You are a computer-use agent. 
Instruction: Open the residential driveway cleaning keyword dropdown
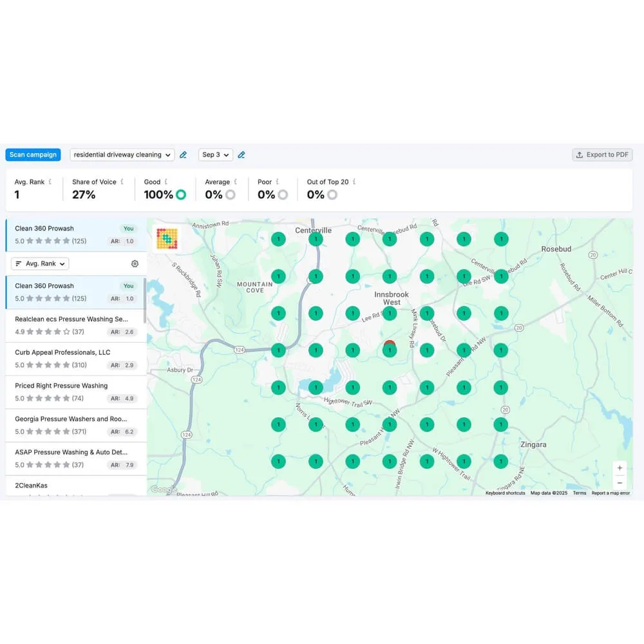[x=122, y=155]
